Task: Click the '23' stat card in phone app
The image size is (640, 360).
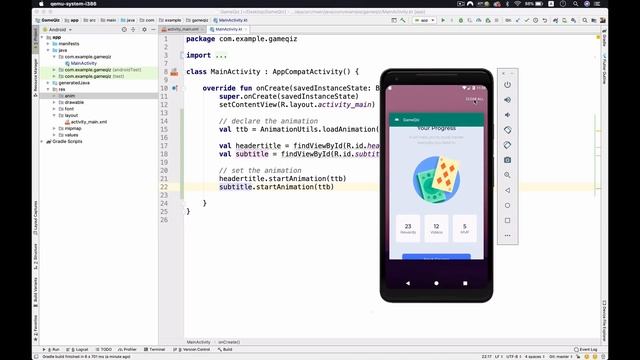Action: coord(408,229)
